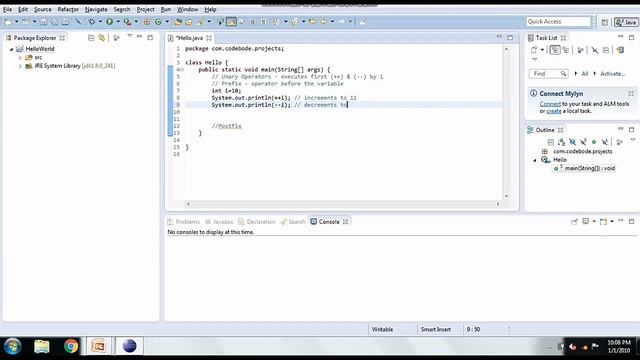Open Windows Explorer folder on taskbar

click(42, 347)
